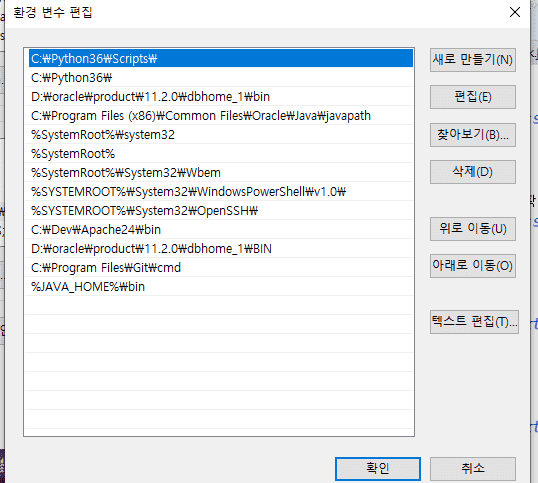Open 텍스트 편집(T)... text editor
Screen dimensions: 538x483
[474, 322]
